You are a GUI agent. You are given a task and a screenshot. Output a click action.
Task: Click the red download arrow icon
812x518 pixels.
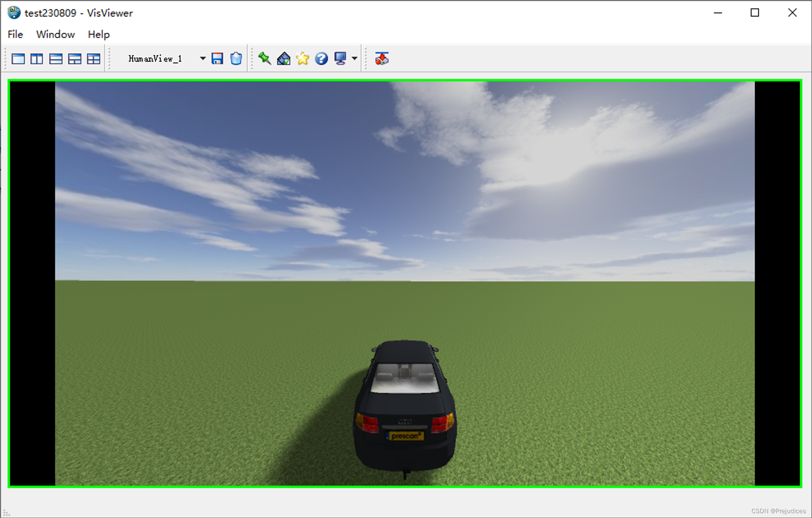click(x=382, y=59)
